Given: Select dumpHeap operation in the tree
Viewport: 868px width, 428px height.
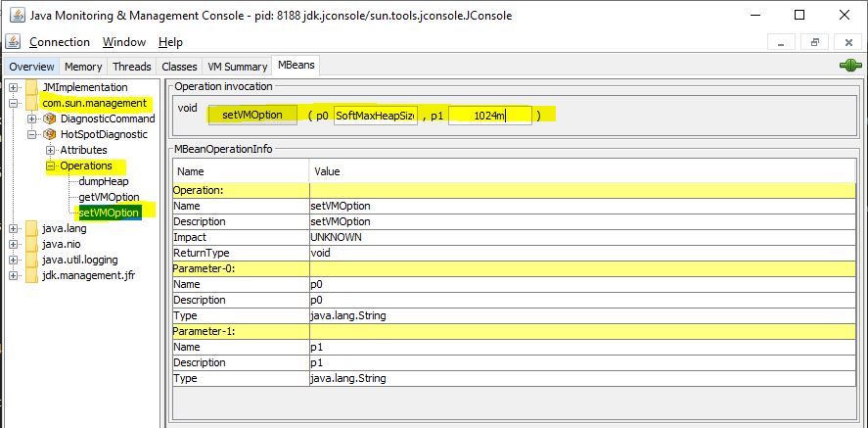Looking at the screenshot, I should 104,181.
